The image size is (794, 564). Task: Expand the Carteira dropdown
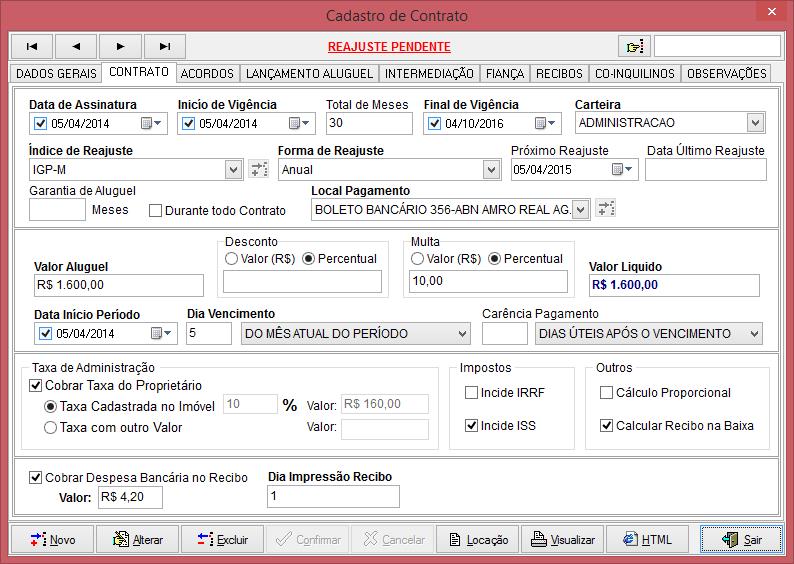(x=755, y=123)
